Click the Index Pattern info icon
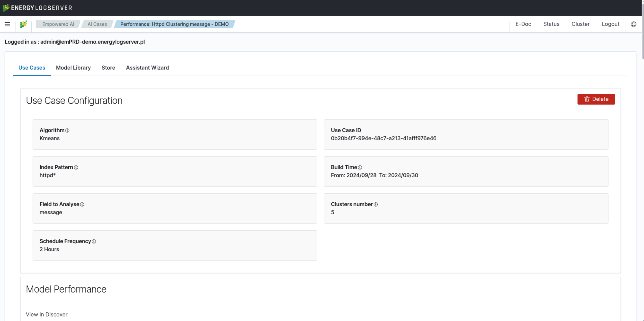This screenshot has width=644, height=321. [76, 167]
